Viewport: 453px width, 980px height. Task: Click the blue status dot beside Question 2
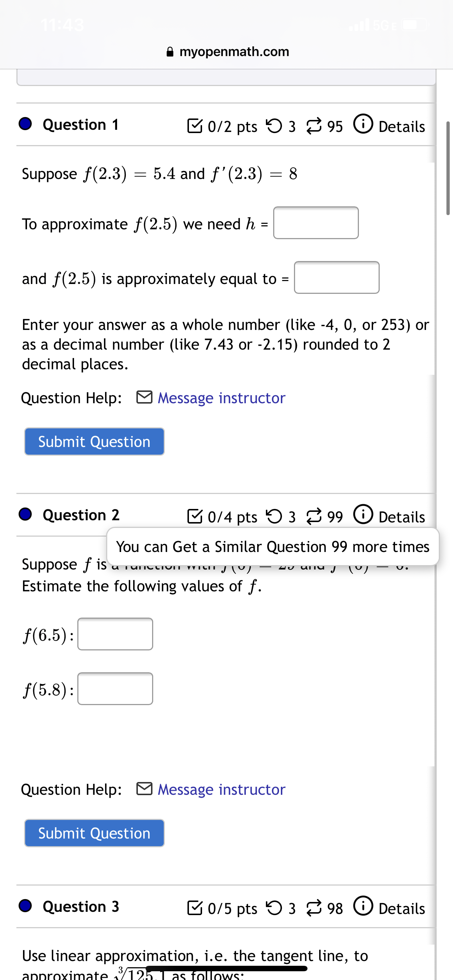point(25,515)
